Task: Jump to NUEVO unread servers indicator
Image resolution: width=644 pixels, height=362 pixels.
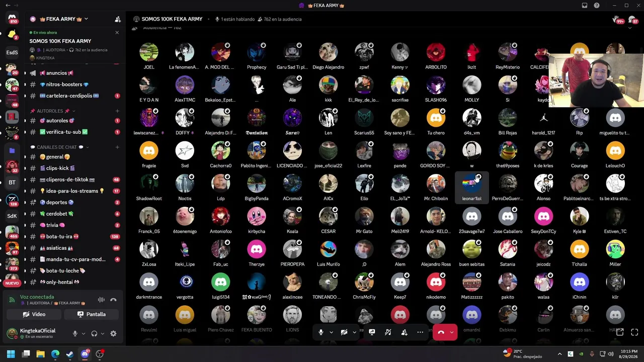Action: pyautogui.click(x=12, y=283)
